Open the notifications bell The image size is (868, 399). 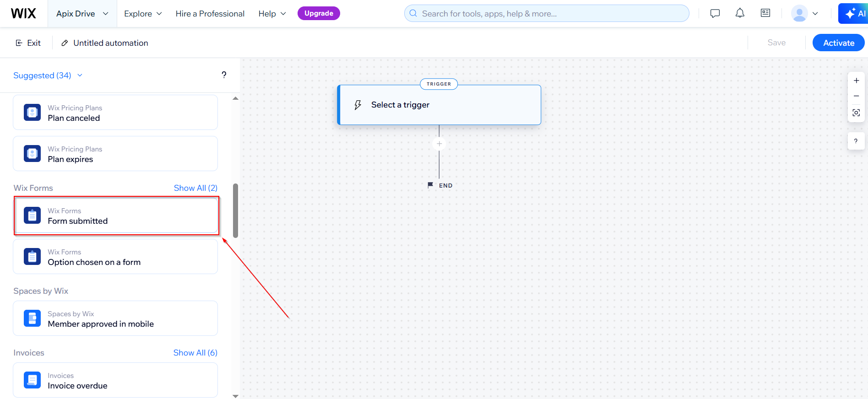pyautogui.click(x=740, y=13)
